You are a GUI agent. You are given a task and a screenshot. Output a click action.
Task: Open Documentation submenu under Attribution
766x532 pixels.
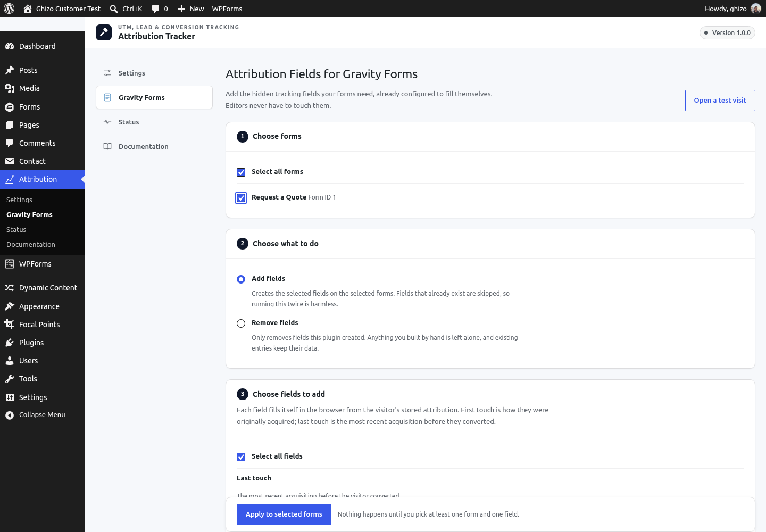(x=31, y=244)
